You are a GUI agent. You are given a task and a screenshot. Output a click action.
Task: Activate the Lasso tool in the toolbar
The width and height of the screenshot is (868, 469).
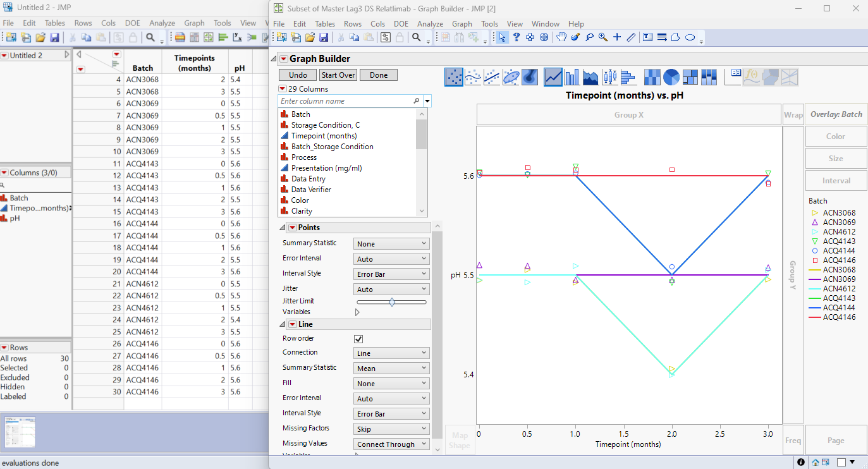pos(590,37)
